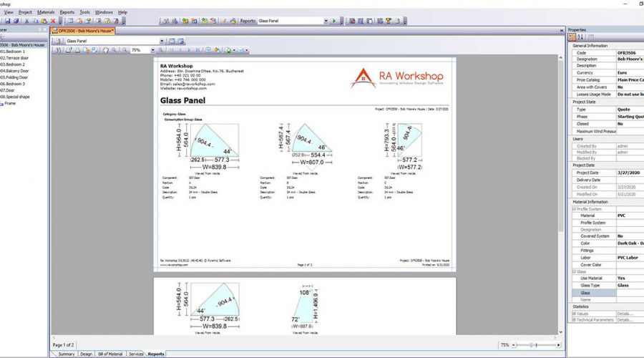644x358 pixels.
Task: Click the trophy icon in the main toolbar
Action: click(x=389, y=21)
